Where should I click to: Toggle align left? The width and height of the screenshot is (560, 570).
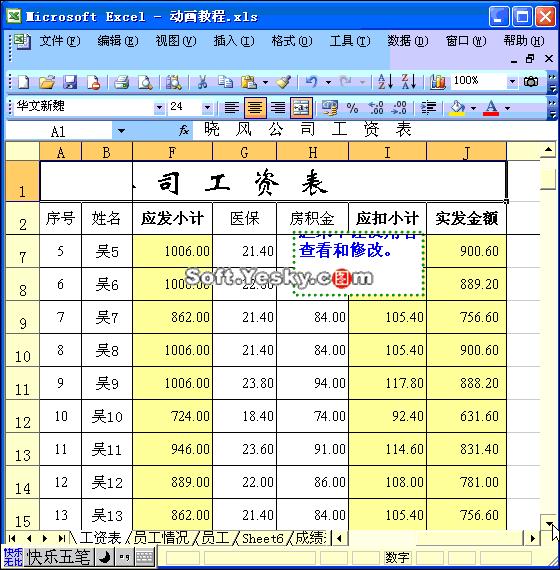click(x=232, y=108)
